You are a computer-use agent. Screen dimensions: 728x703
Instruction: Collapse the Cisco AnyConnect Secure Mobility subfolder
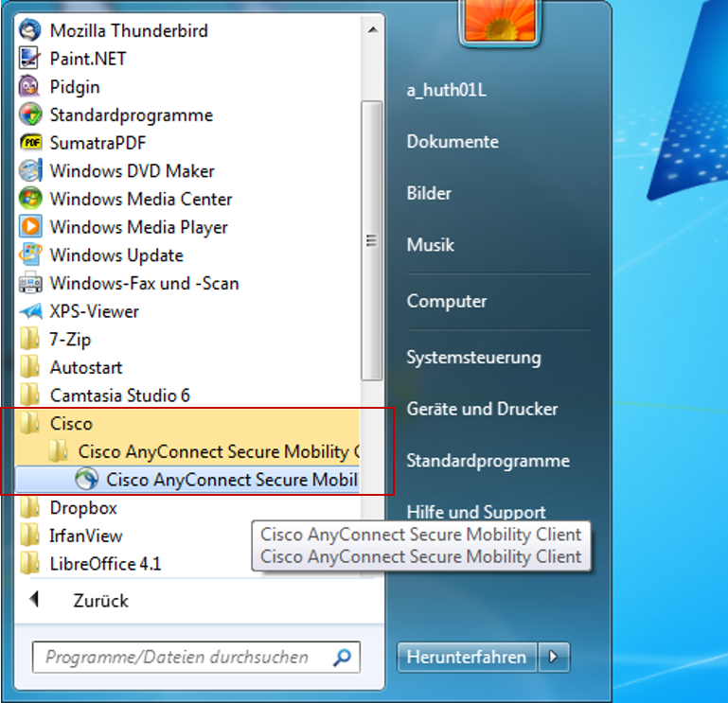[x=186, y=451]
